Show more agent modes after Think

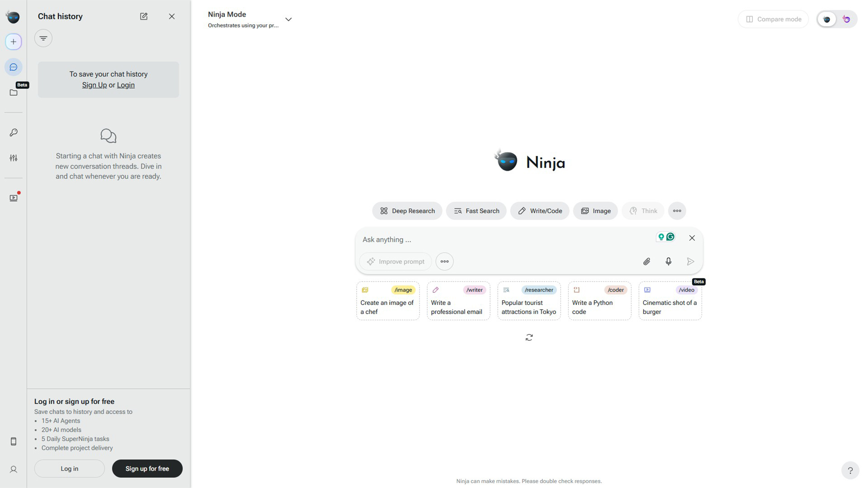click(677, 211)
